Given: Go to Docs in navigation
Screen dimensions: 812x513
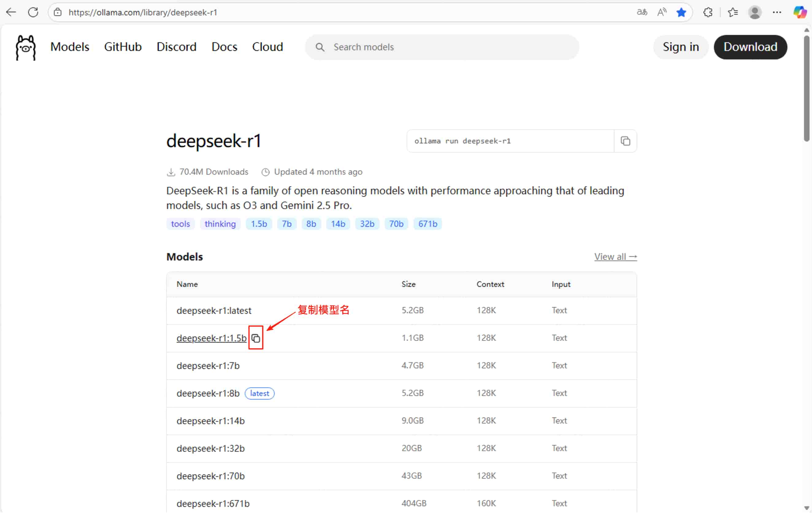Looking at the screenshot, I should [224, 47].
